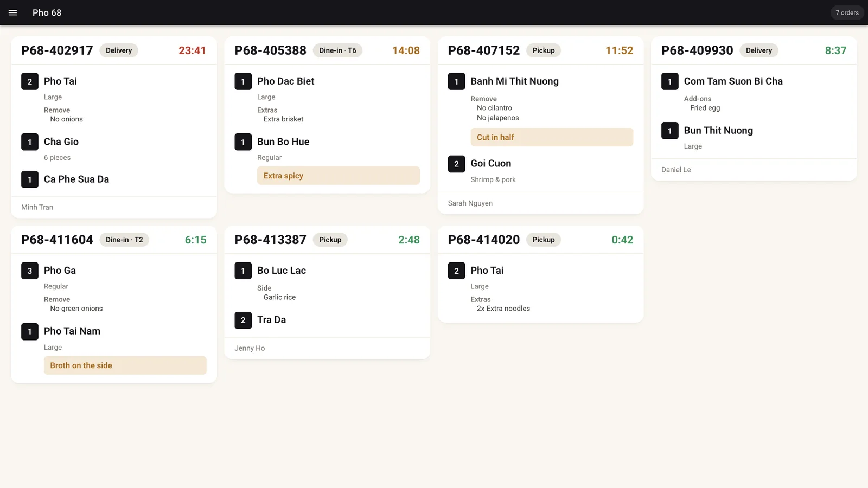
Task: Click Delivery tag on order P68-409930
Action: pyautogui.click(x=759, y=50)
